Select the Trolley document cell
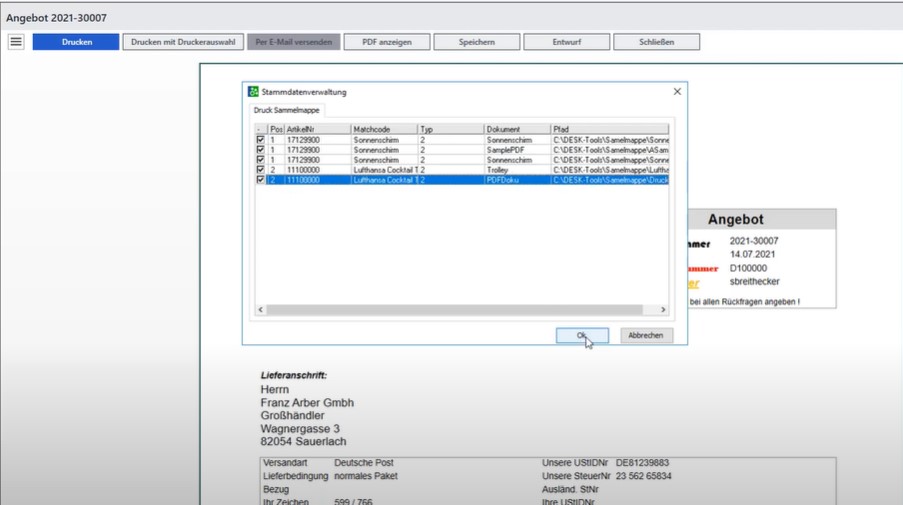The image size is (903, 505). pyautogui.click(x=517, y=170)
